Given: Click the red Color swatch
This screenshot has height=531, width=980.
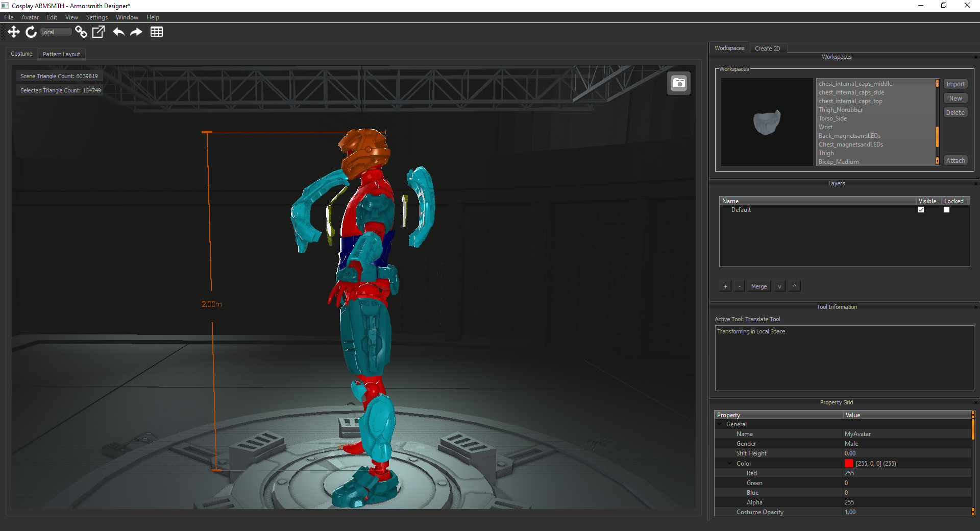Looking at the screenshot, I should pyautogui.click(x=849, y=464).
